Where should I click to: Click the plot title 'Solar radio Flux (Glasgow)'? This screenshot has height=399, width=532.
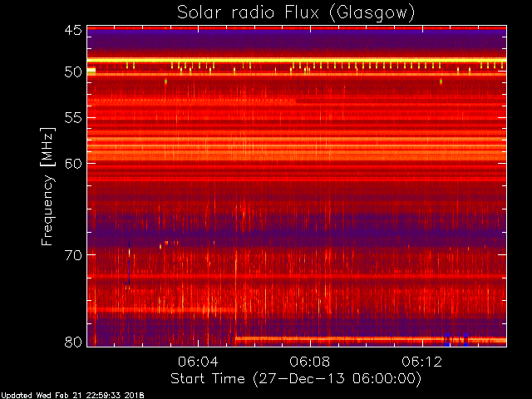(x=296, y=13)
